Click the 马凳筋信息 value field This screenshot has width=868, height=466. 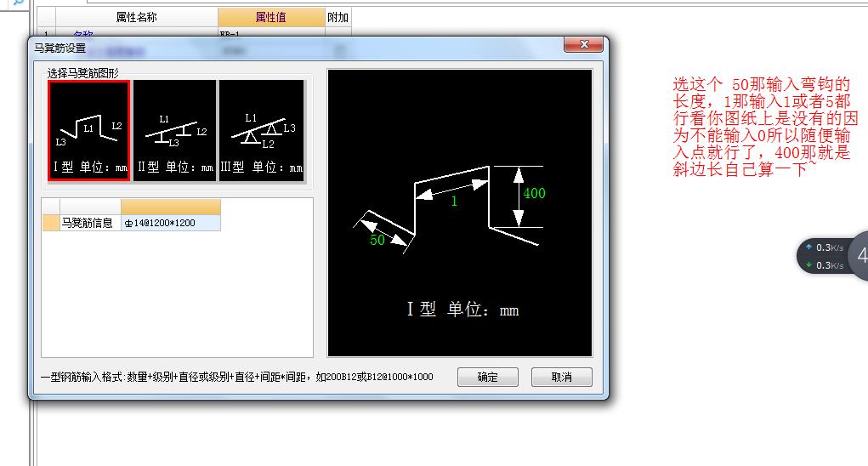(x=171, y=223)
